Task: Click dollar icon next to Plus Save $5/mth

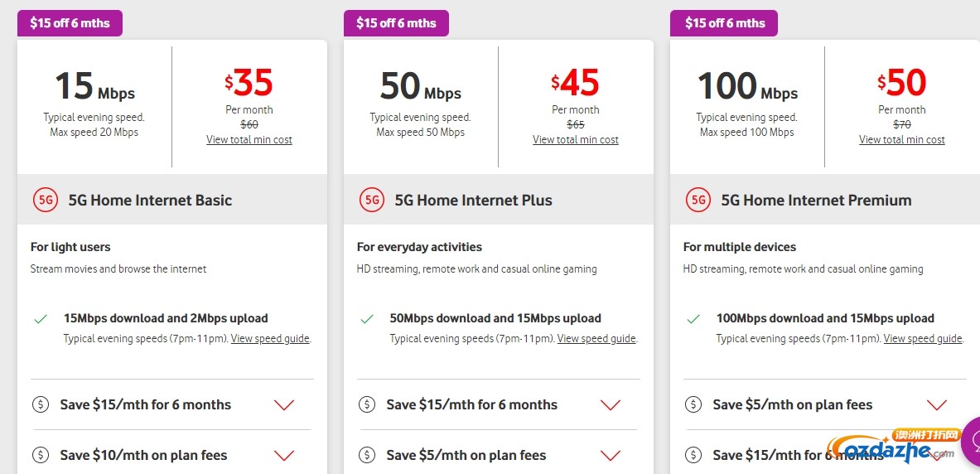Action: (x=367, y=455)
